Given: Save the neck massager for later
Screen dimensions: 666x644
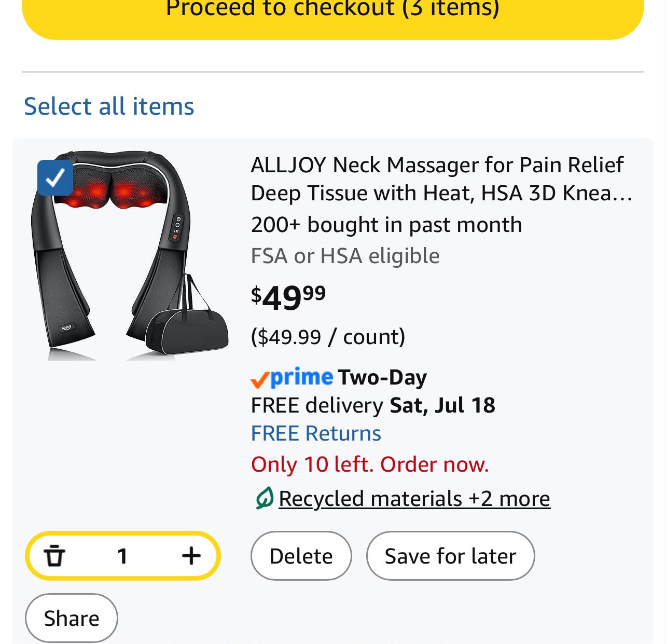Looking at the screenshot, I should 450,556.
